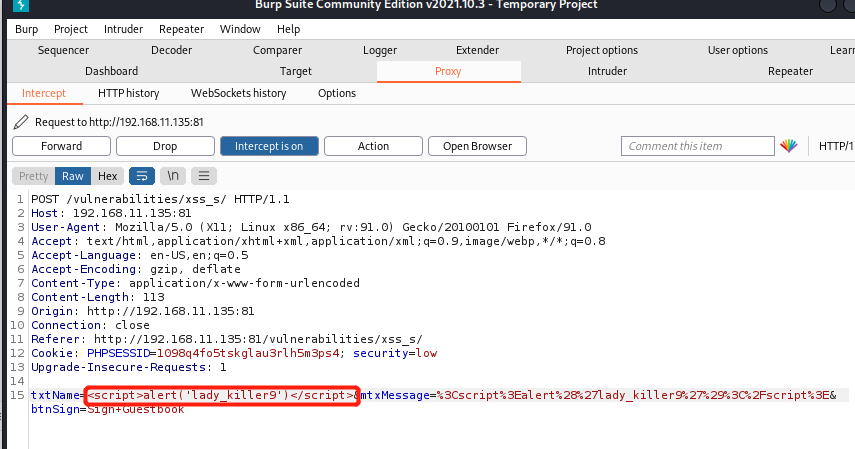Switch to the User options tab
Viewport: 855px width, 449px height.
(x=737, y=50)
